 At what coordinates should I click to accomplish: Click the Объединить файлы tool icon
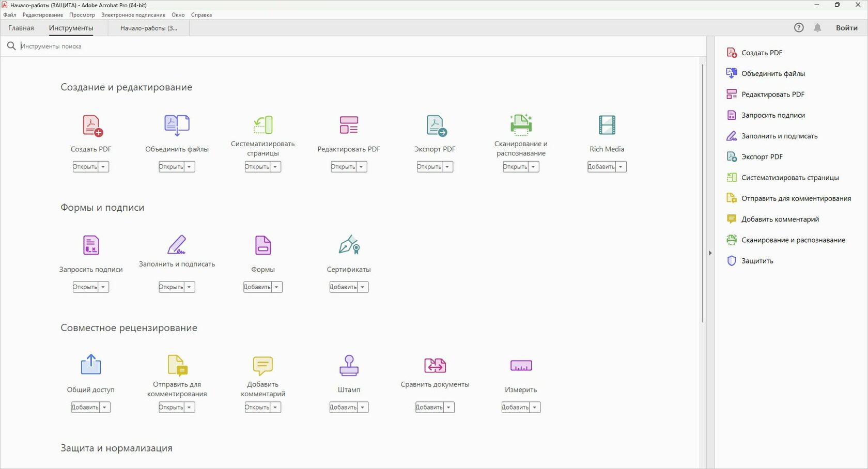177,126
